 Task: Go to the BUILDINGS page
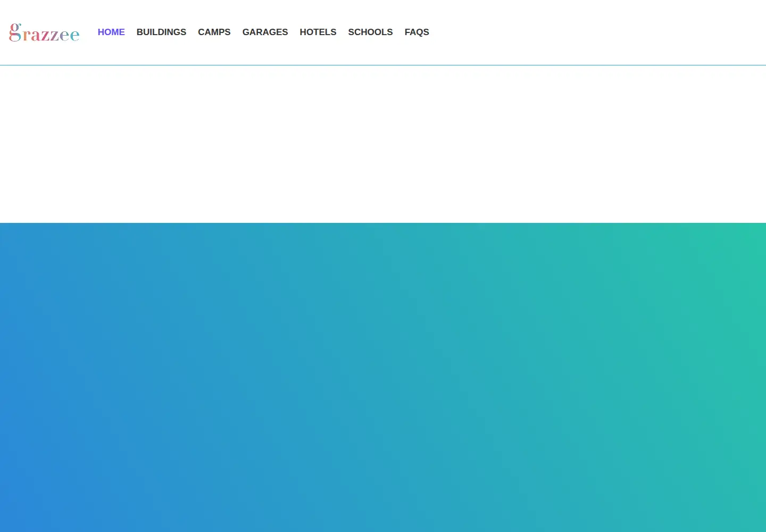coord(161,32)
